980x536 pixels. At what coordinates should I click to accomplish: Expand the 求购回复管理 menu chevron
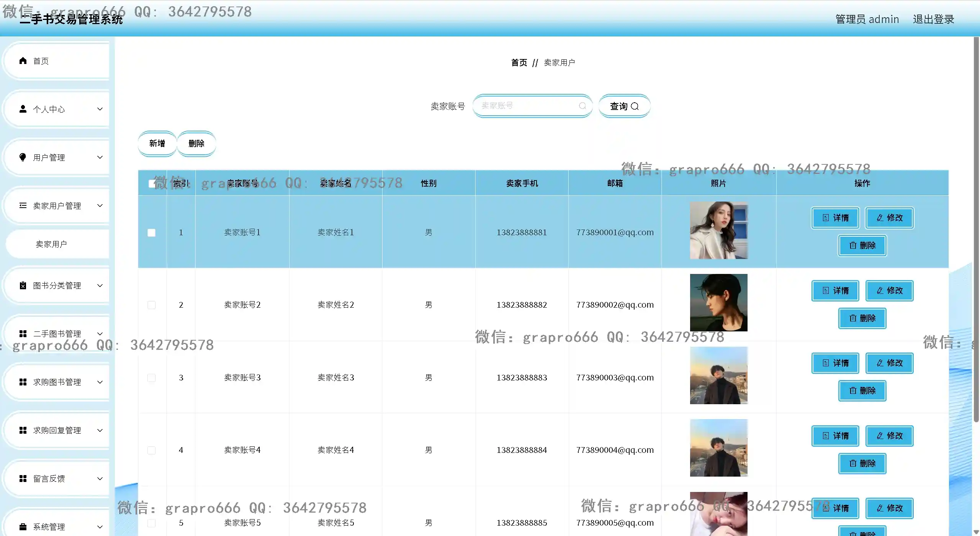pyautogui.click(x=100, y=430)
